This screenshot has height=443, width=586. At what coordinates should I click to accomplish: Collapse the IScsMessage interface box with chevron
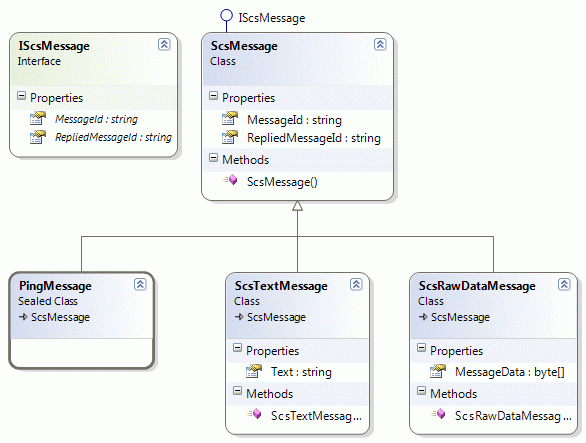(x=164, y=44)
